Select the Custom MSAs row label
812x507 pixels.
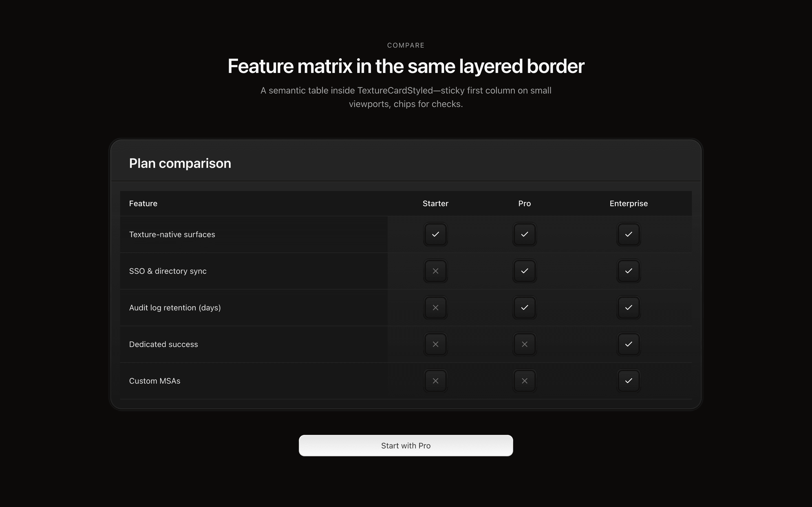[155, 381]
